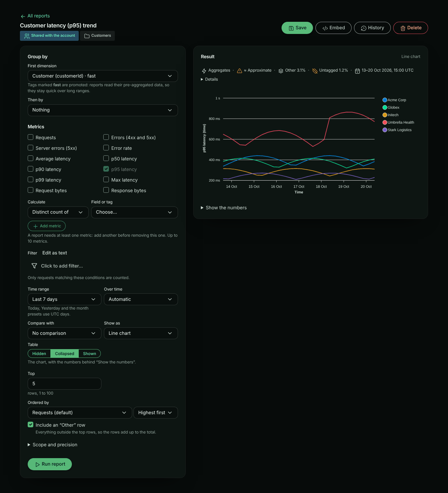Image resolution: width=448 pixels, height=493 pixels.
Task: Click the Umbrella Health red legend swatch
Action: pos(385,122)
